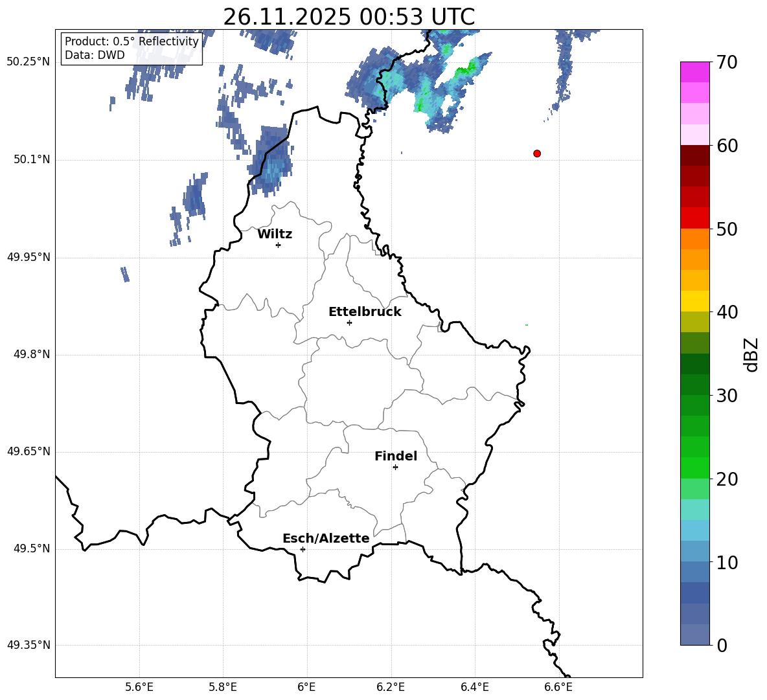Click the 0 colorbar tick label
Viewport: 767px width, 700px height.
click(722, 645)
